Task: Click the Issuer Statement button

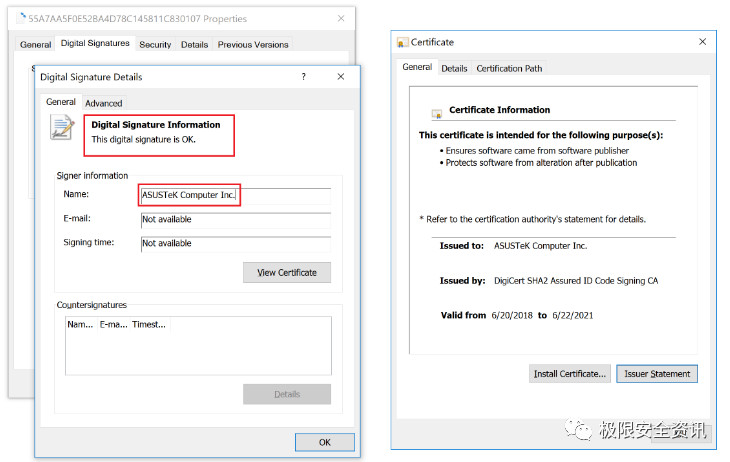Action: pyautogui.click(x=657, y=374)
